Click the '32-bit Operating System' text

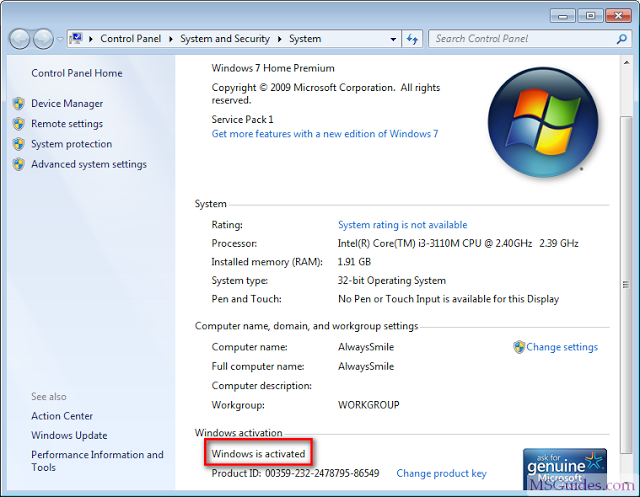pos(392,280)
